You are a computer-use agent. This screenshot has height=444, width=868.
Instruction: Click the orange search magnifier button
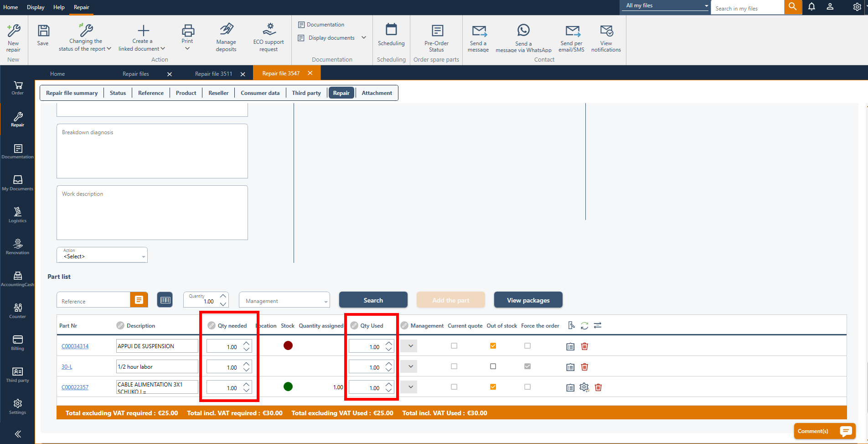pyautogui.click(x=793, y=7)
